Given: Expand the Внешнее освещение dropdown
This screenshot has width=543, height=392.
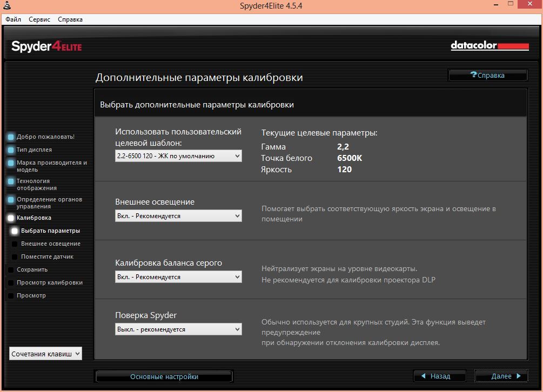Looking at the screenshot, I should [178, 216].
